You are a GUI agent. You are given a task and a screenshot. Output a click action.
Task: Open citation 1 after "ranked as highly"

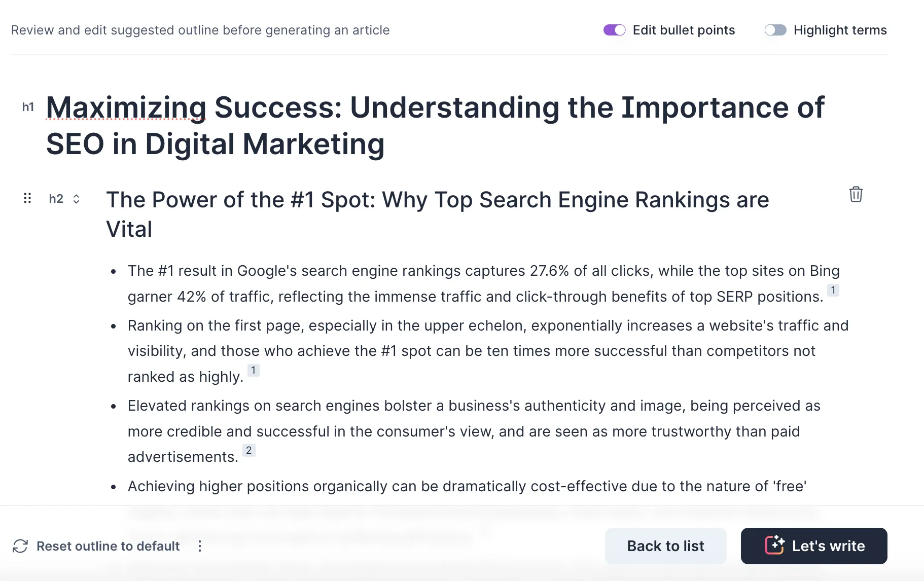(253, 371)
